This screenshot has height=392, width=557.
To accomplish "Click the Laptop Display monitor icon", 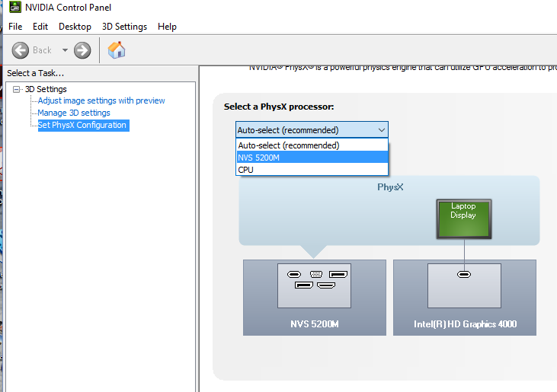I will (464, 219).
